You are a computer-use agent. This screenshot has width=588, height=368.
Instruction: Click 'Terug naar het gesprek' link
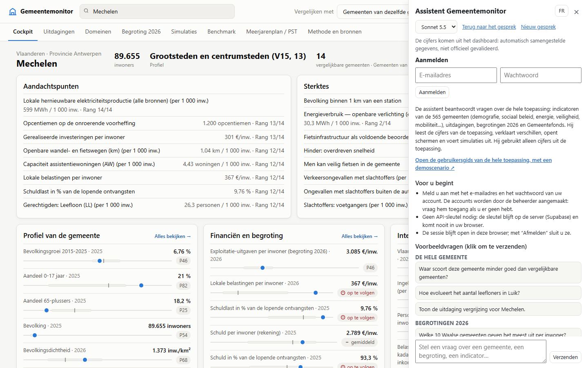(x=489, y=27)
